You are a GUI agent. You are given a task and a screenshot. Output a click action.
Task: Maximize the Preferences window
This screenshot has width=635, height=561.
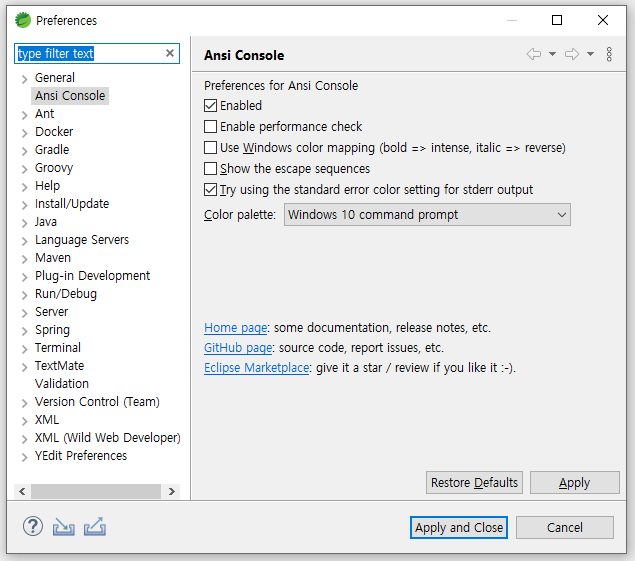coord(557,20)
